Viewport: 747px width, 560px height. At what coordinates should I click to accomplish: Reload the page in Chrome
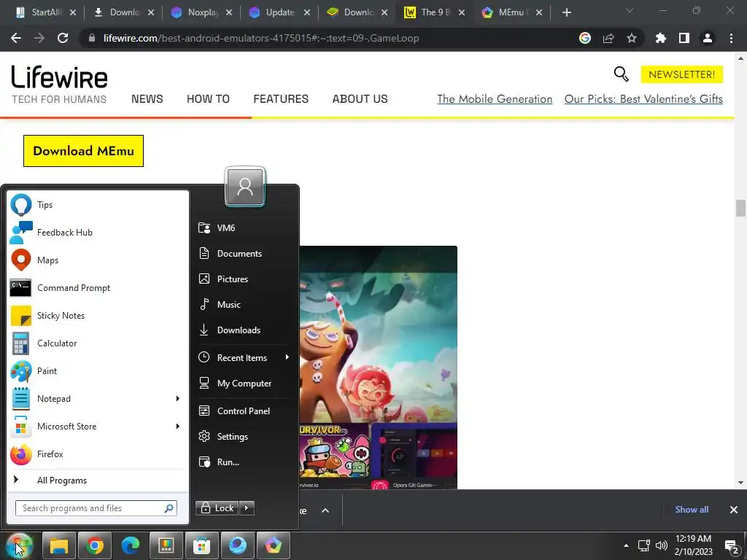click(63, 38)
